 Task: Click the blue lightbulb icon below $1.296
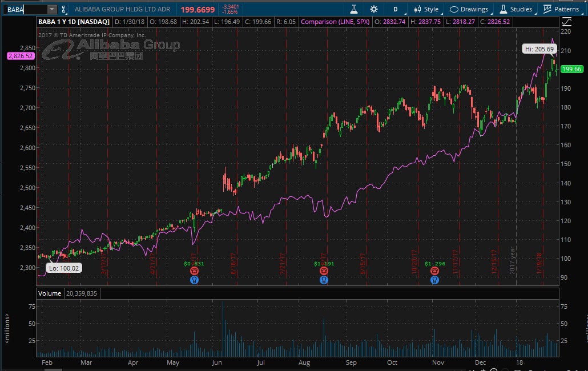pyautogui.click(x=434, y=280)
